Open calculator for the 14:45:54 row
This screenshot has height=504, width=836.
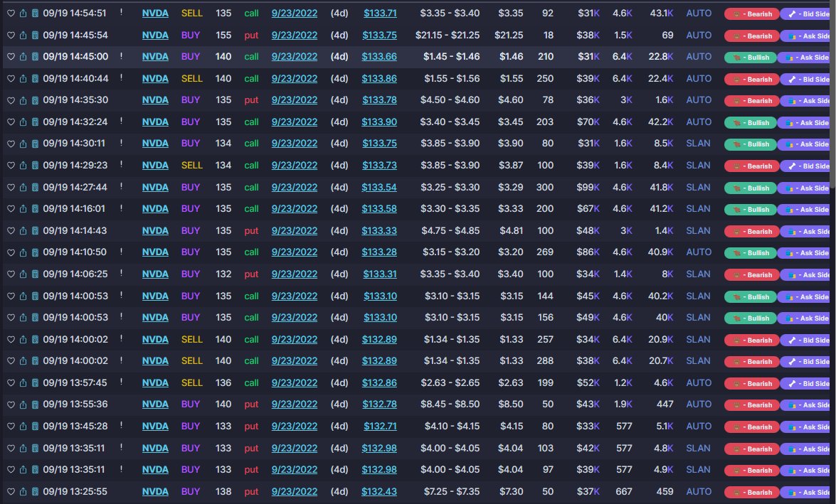coord(35,35)
